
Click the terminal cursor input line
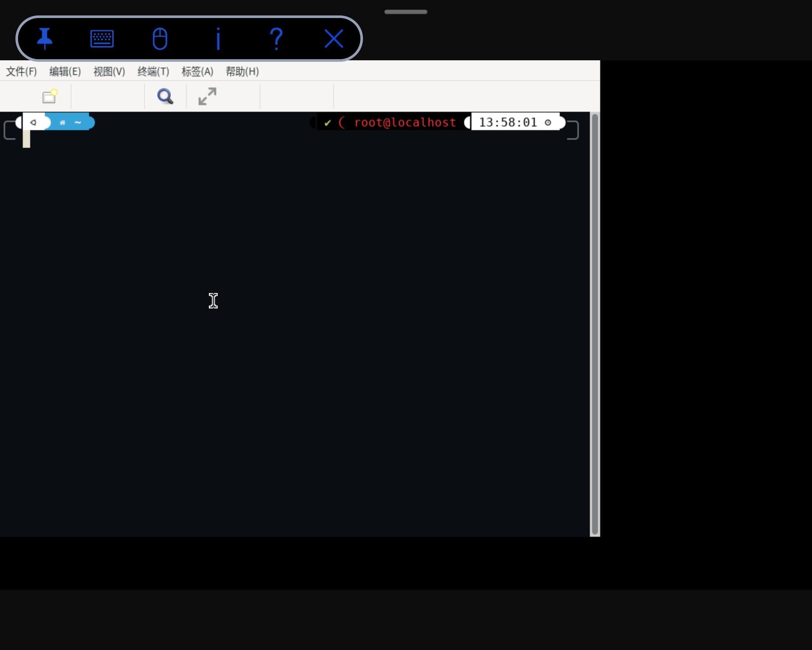(x=26, y=139)
